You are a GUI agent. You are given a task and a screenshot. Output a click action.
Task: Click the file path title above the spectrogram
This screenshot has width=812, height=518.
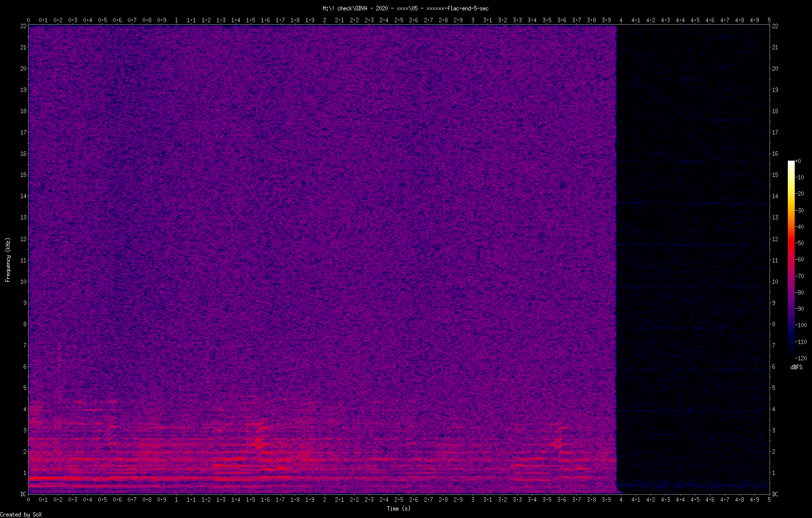[x=406, y=8]
